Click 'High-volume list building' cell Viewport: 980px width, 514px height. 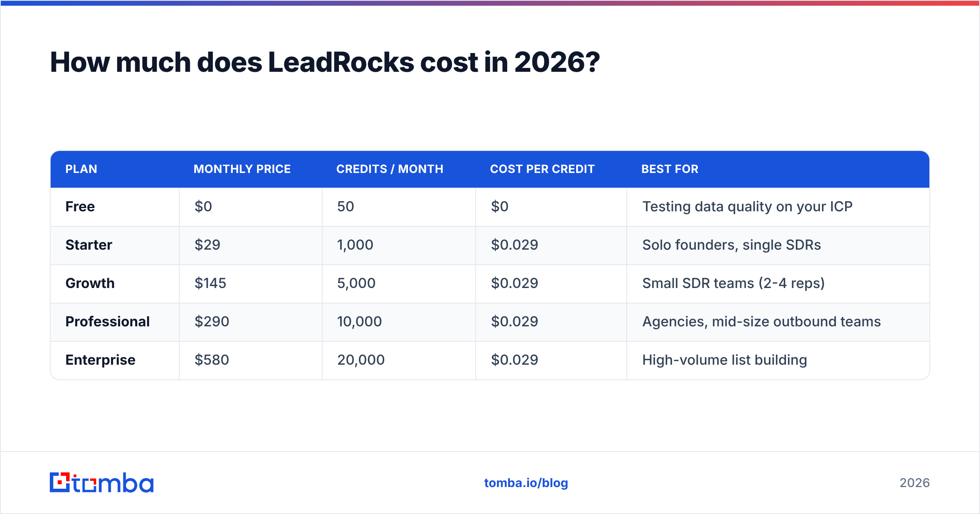(778, 360)
